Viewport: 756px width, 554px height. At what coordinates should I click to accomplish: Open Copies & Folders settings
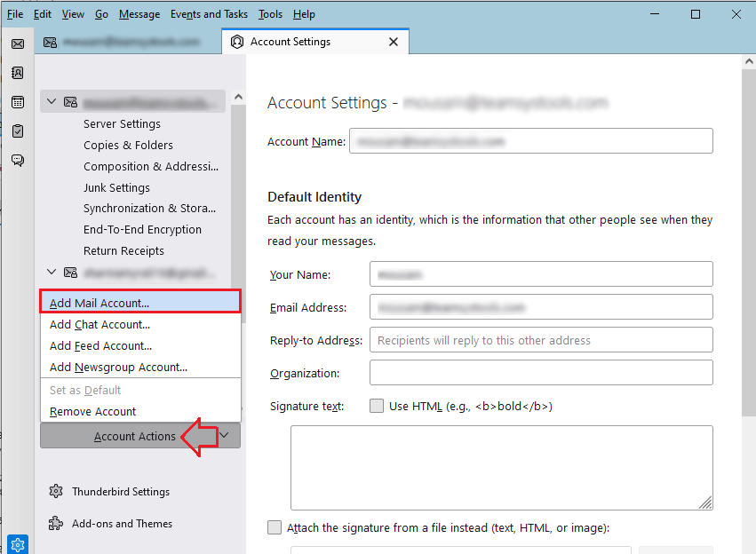point(128,145)
